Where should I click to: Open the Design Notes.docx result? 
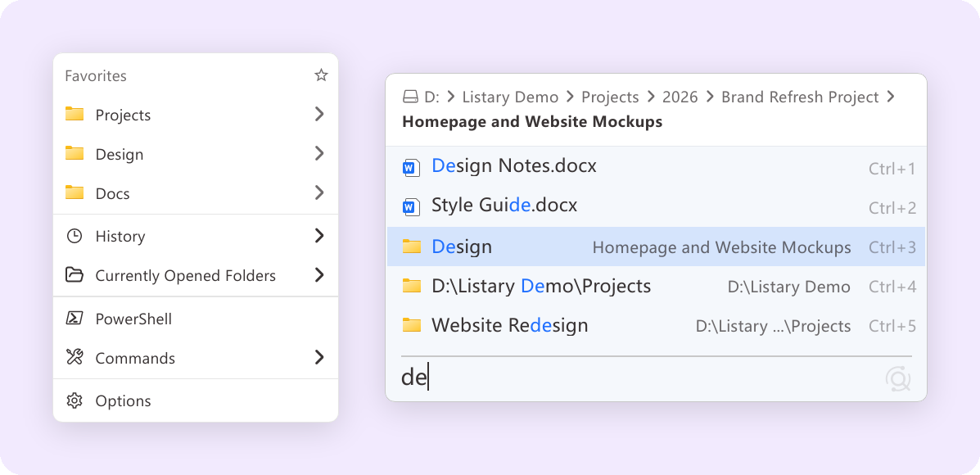[657, 168]
